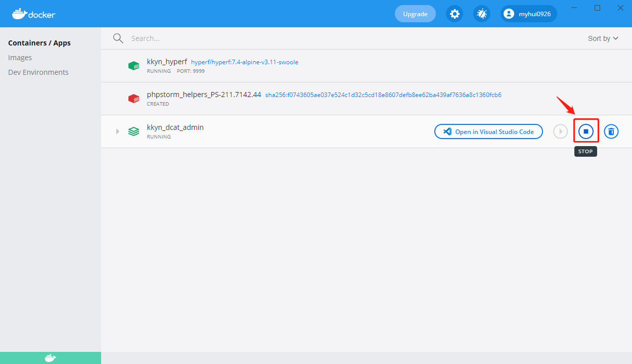Screen dimensions: 632x364
Task: Expand the kkyn_dcat_admin compose group
Action: click(x=117, y=131)
